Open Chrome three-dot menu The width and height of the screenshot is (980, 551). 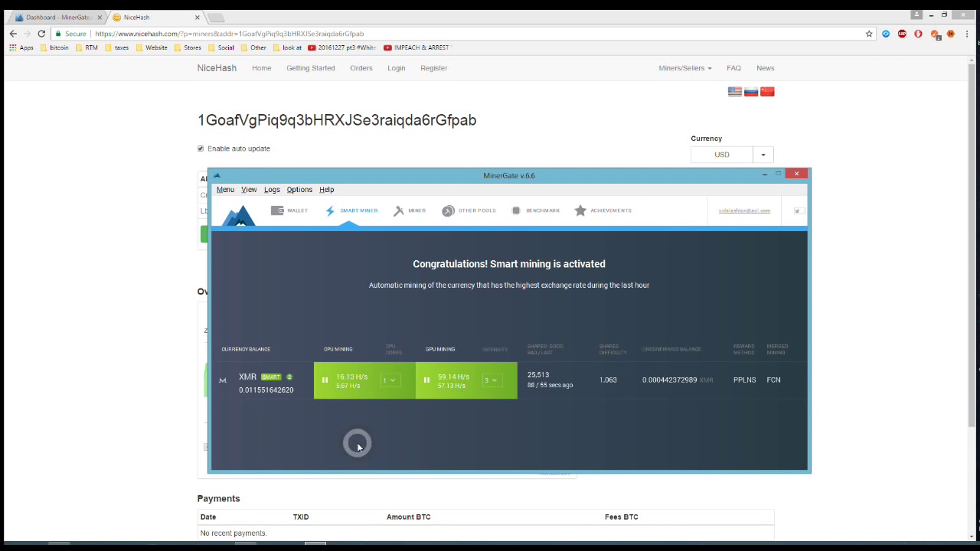(x=968, y=34)
